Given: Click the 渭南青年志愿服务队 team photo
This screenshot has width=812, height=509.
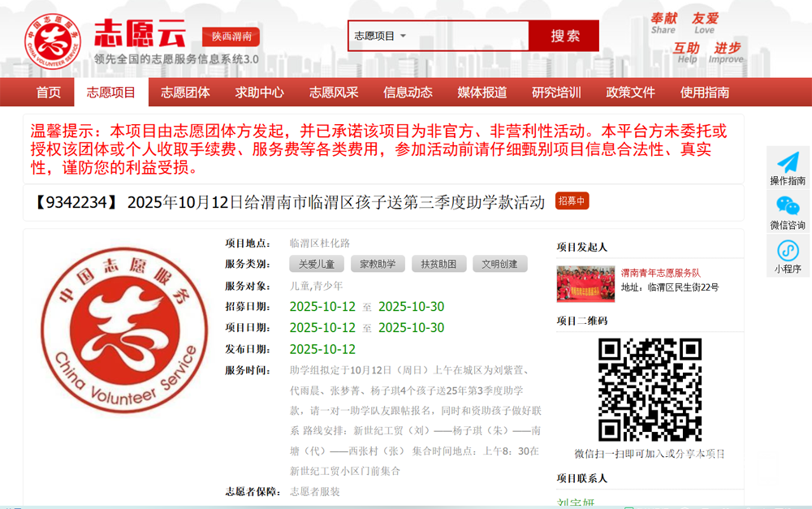Looking at the screenshot, I should coord(585,283).
